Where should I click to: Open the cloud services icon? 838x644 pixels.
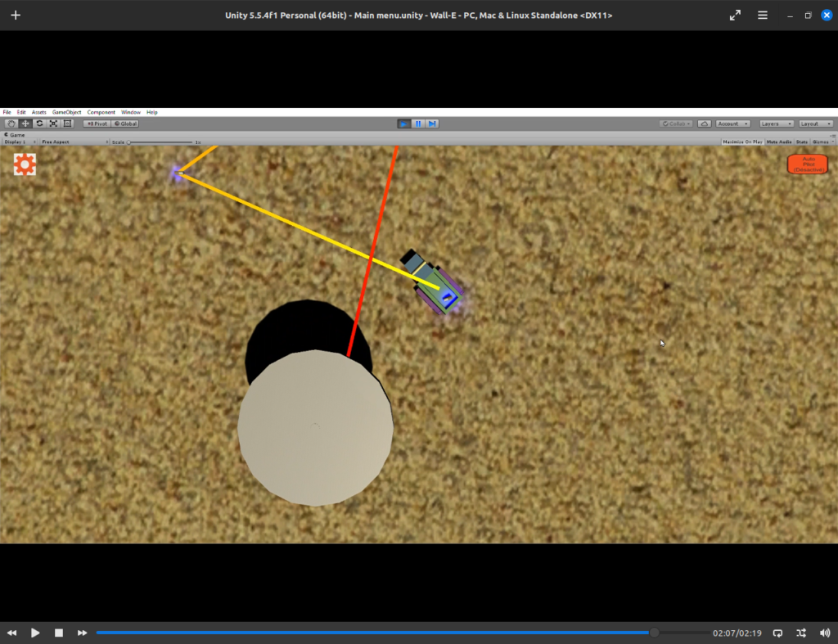coord(705,124)
